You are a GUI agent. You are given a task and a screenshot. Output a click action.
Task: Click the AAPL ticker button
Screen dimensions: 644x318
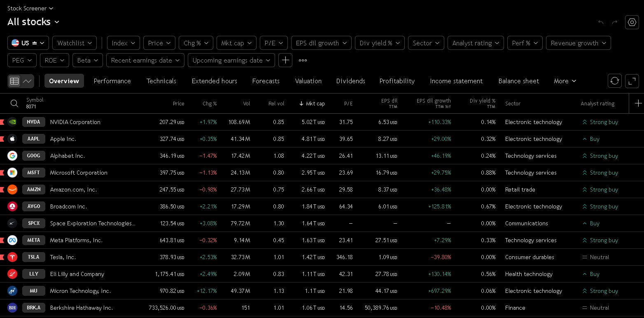coord(34,139)
